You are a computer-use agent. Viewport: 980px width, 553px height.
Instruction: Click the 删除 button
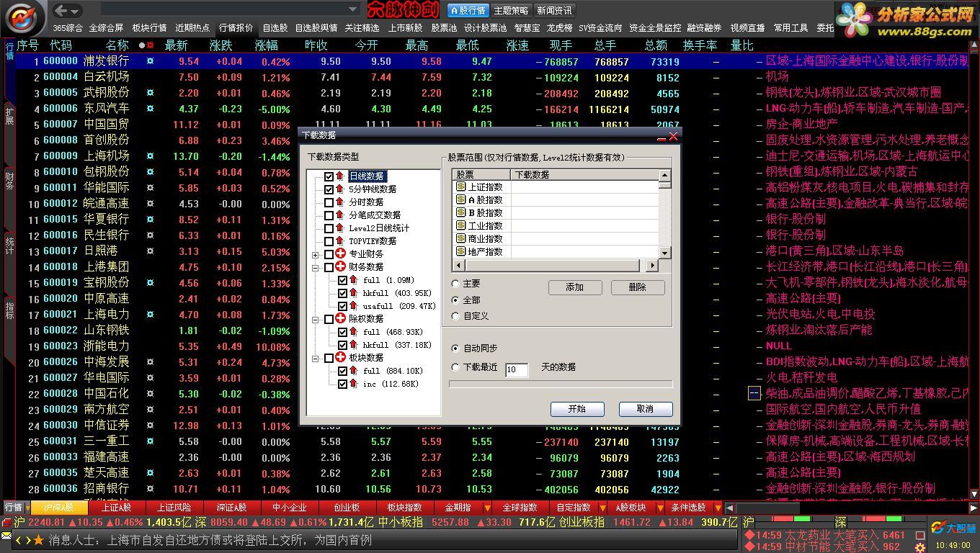pos(638,287)
